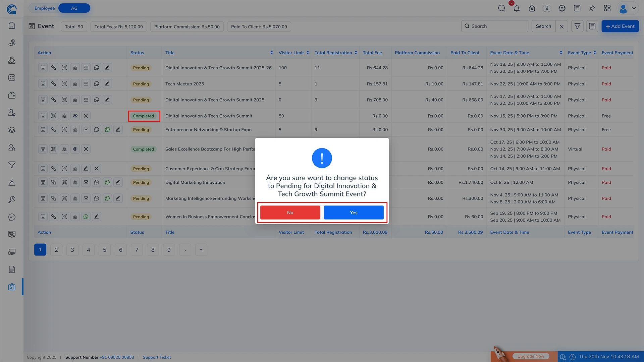
Task: Open email icon for Marketing Intelligence & Branding Workshop
Action: tap(86, 198)
